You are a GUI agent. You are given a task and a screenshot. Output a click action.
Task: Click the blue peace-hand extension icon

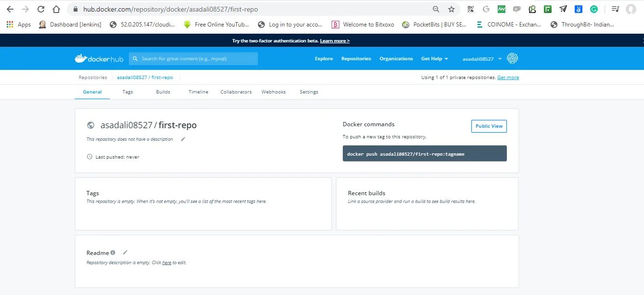pos(579,9)
